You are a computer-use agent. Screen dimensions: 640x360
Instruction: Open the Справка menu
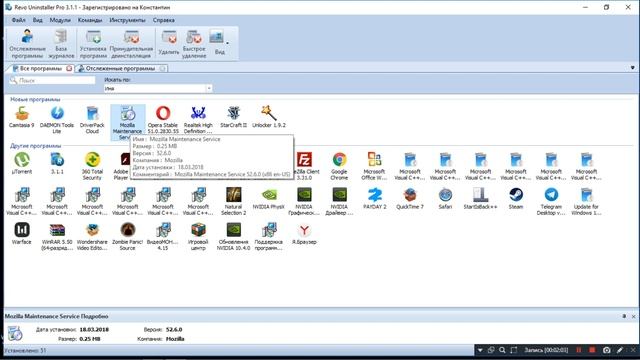164,20
